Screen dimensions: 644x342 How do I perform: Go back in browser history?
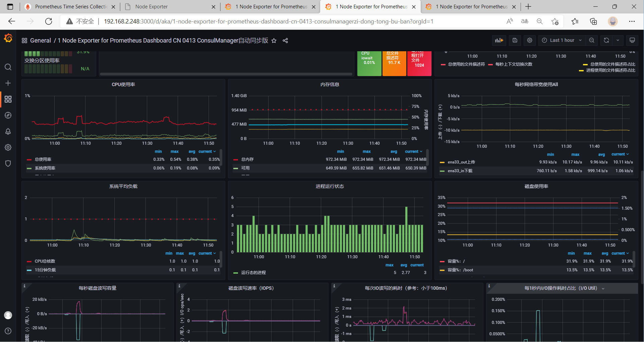[x=12, y=21]
